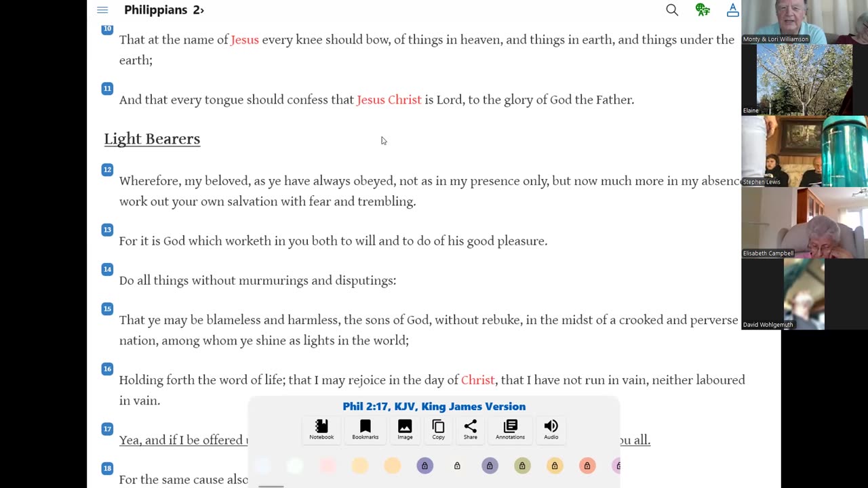The height and width of the screenshot is (488, 868).
Task: Select Monty & Lori Williamson video tile
Action: [804, 22]
